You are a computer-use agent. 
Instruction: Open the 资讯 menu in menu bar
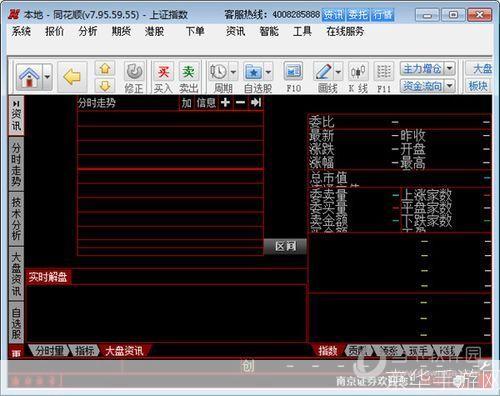(x=235, y=31)
